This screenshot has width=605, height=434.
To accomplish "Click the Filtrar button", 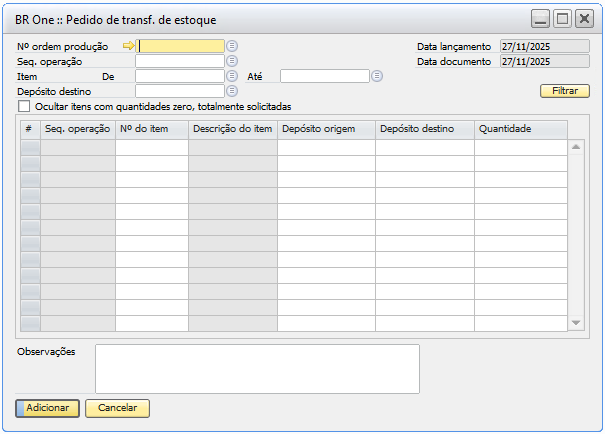I will pyautogui.click(x=565, y=91).
